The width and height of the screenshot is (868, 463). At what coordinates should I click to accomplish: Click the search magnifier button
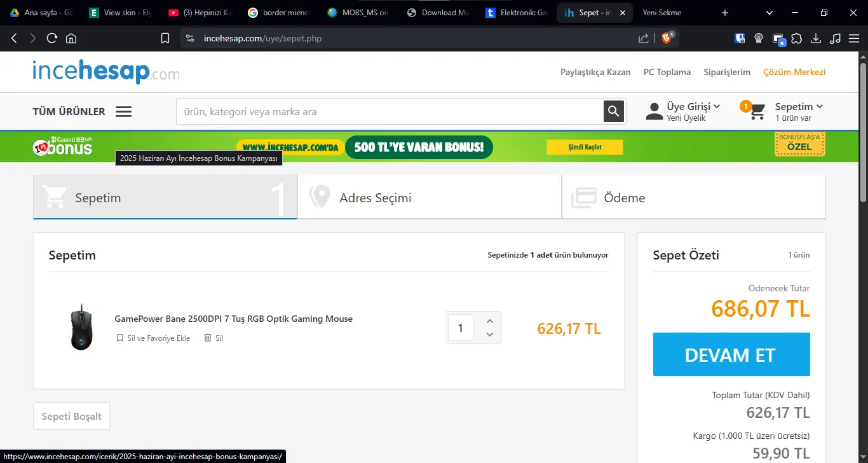pyautogui.click(x=613, y=111)
